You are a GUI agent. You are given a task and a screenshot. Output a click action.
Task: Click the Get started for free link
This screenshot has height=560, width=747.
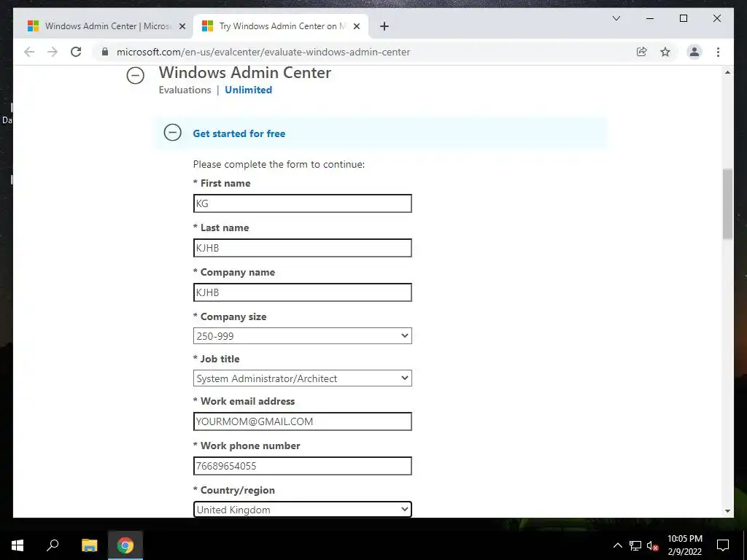[239, 133]
